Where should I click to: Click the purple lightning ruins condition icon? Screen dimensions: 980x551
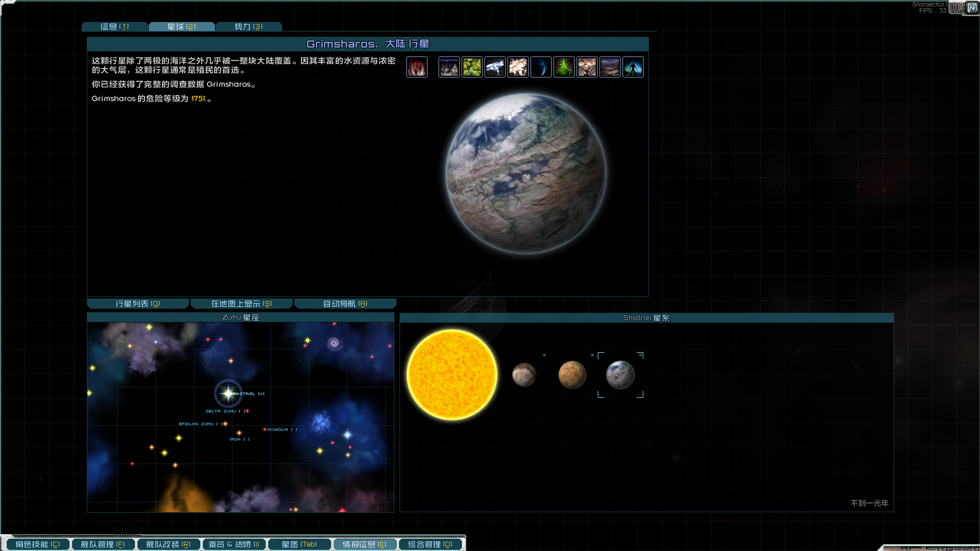tap(449, 67)
